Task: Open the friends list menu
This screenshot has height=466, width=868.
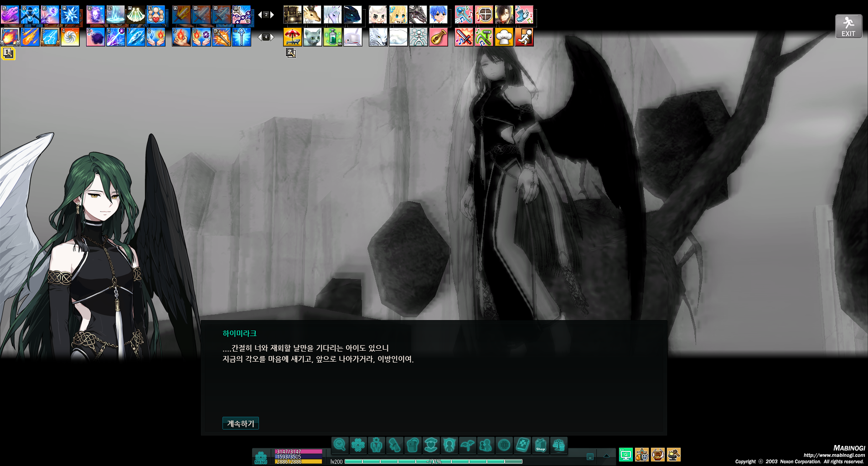Action: 486,445
